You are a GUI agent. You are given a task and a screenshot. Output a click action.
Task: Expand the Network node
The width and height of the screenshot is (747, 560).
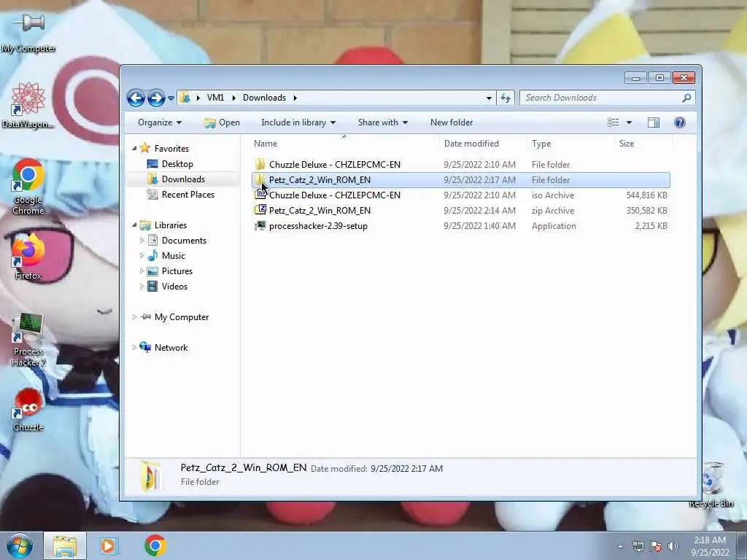[134, 348]
